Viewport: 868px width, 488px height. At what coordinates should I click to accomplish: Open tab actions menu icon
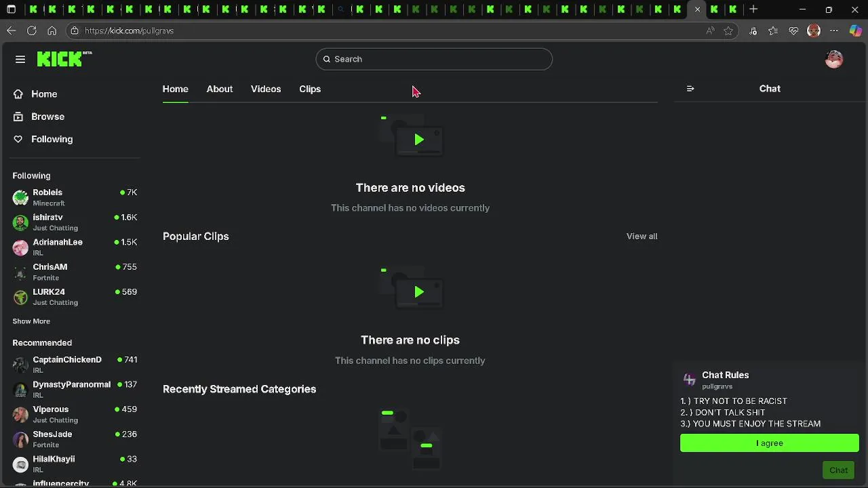click(11, 9)
